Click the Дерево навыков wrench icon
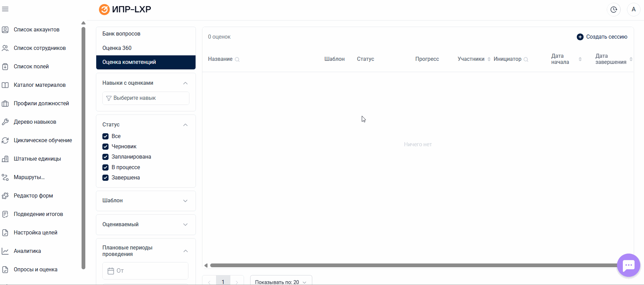The height and width of the screenshot is (285, 644). (5, 122)
